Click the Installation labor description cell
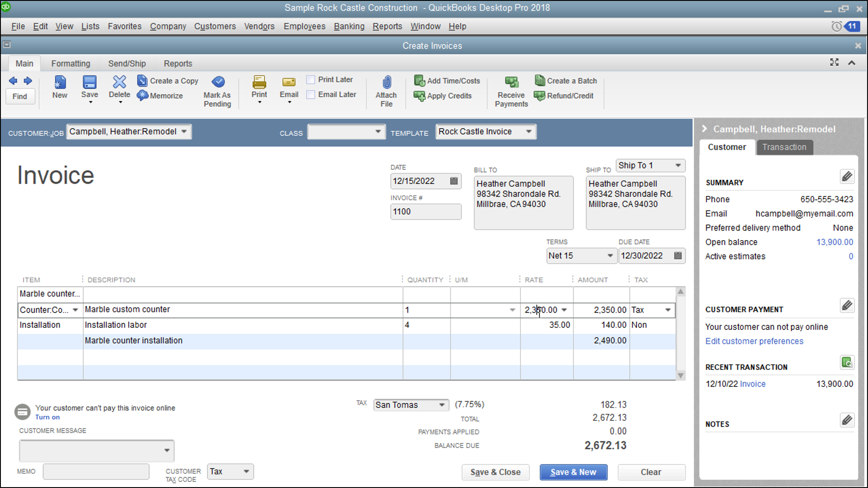 (x=243, y=325)
